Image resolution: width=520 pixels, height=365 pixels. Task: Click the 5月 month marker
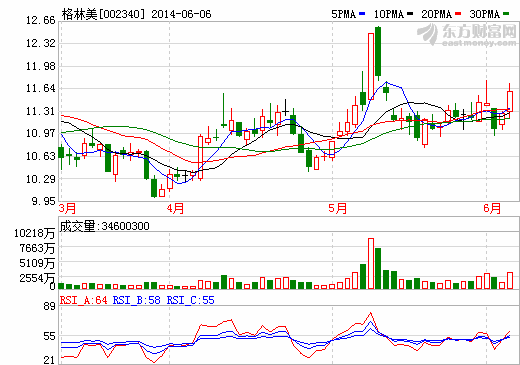(338, 209)
